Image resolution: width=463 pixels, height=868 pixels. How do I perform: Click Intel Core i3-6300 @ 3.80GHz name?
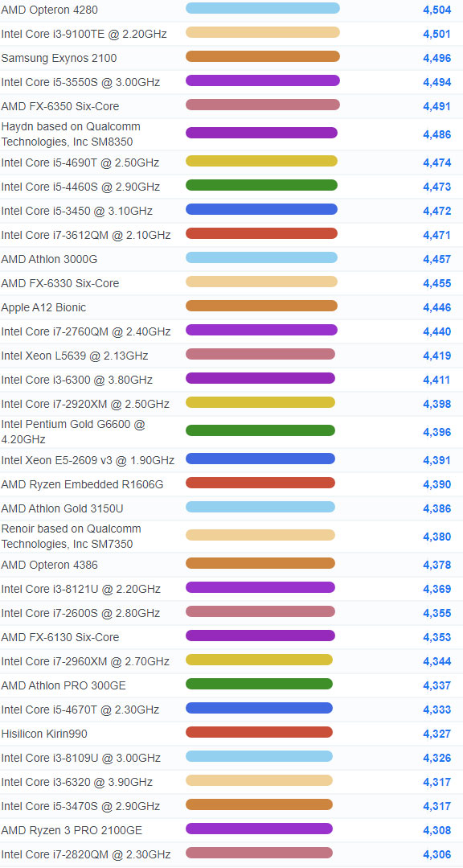pyautogui.click(x=77, y=380)
